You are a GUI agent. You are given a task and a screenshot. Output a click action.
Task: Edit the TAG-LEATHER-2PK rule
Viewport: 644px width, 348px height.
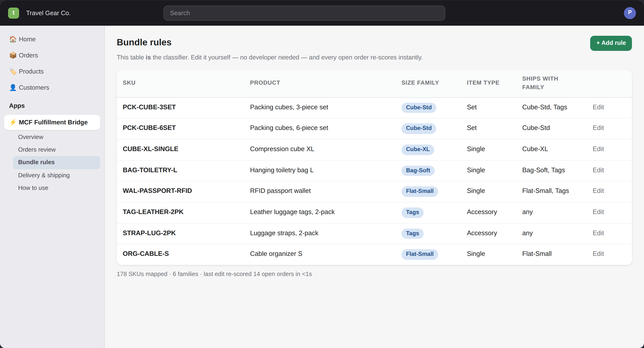[598, 212]
